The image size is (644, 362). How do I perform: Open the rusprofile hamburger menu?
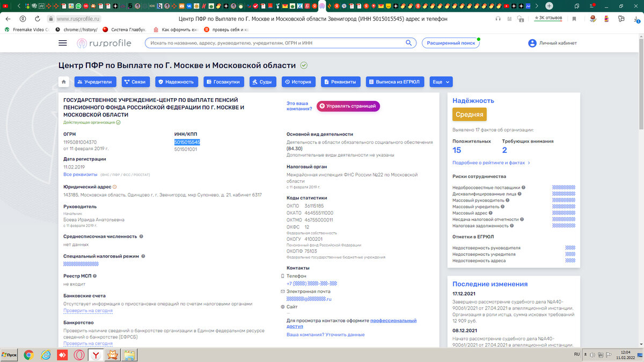click(63, 43)
